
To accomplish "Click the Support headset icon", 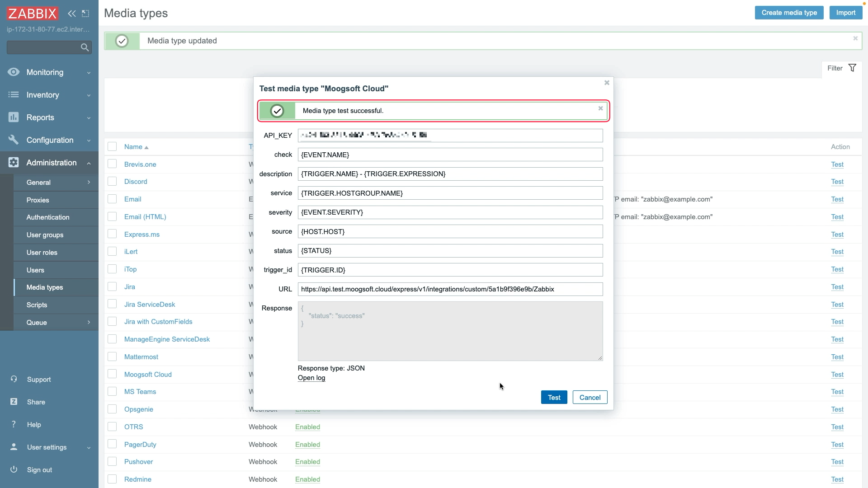I will point(14,379).
